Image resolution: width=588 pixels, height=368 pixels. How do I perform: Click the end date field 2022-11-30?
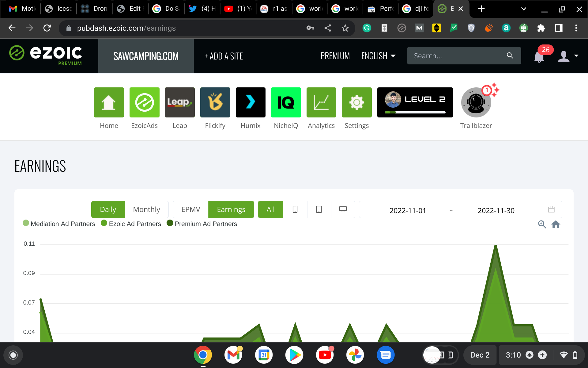coord(496,210)
